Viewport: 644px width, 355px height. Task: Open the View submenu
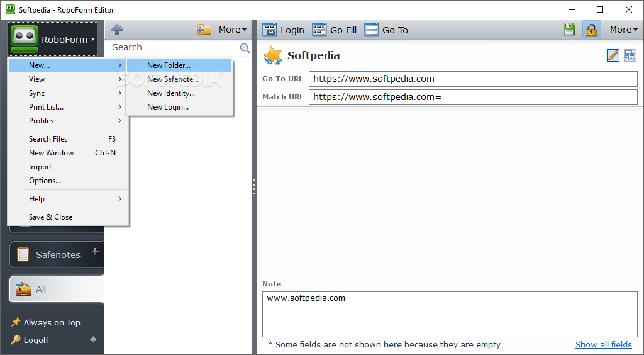pyautogui.click(x=68, y=79)
